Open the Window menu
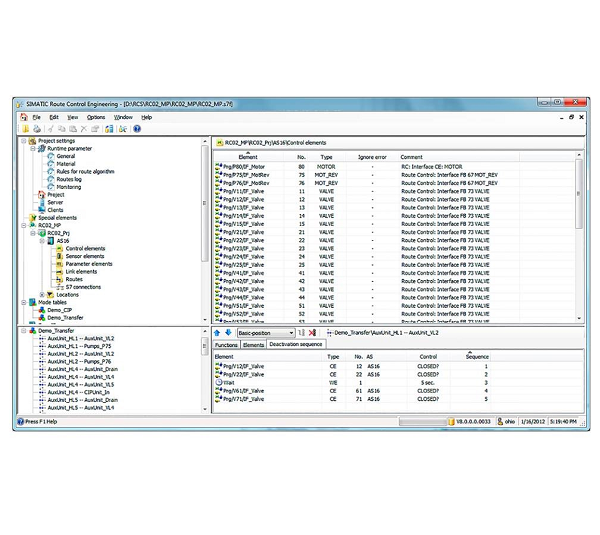Image resolution: width=600 pixels, height=535 pixels. click(123, 117)
